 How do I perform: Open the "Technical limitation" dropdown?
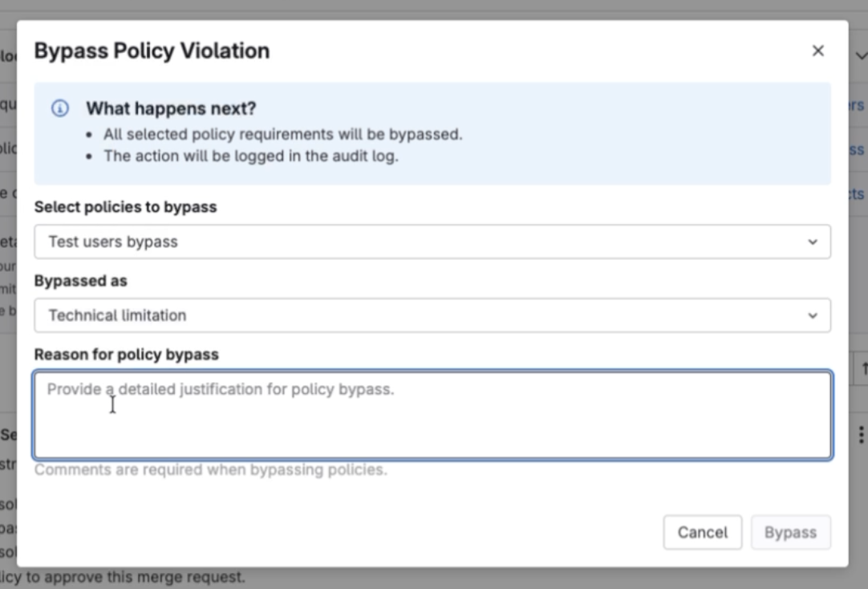(432, 315)
